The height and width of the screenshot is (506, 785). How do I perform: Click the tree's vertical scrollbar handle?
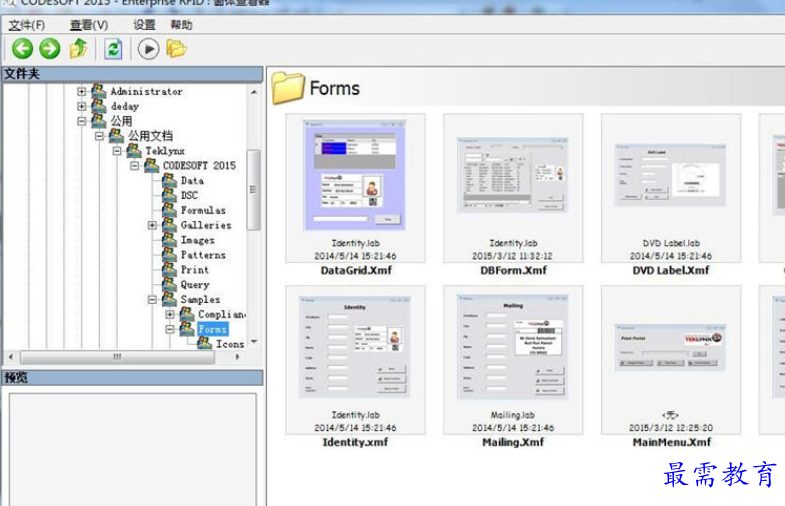point(253,190)
